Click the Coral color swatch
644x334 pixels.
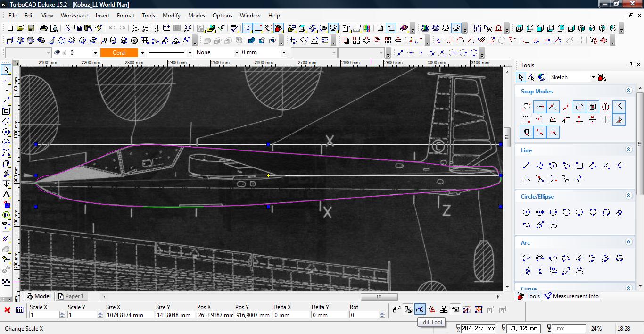119,52
